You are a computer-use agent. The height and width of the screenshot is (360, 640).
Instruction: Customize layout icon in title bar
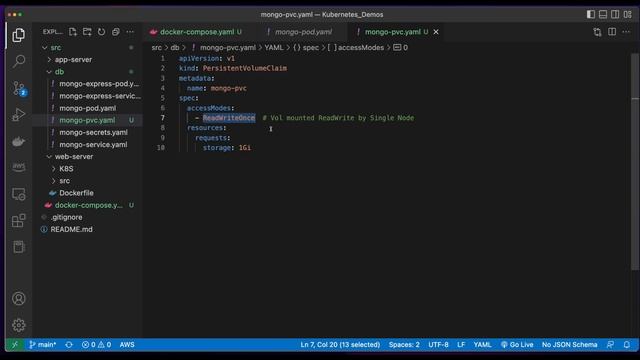(628, 14)
